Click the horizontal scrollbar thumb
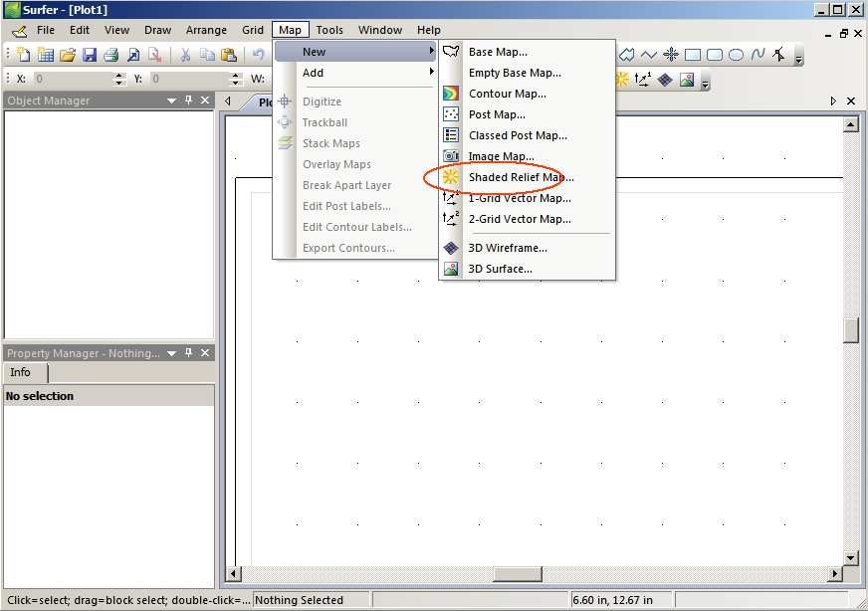 517,574
